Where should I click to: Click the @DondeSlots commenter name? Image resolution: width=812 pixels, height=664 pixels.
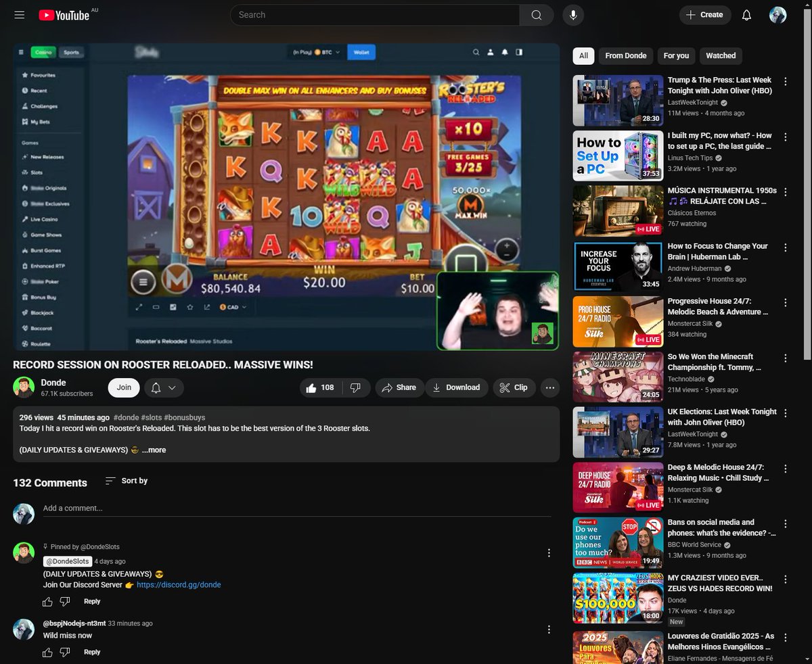[x=68, y=561]
